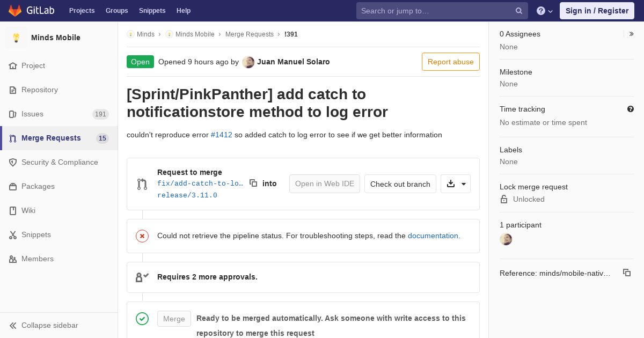This screenshot has height=338, width=644.
Task: Click the search magnifier icon
Action: click(x=519, y=11)
